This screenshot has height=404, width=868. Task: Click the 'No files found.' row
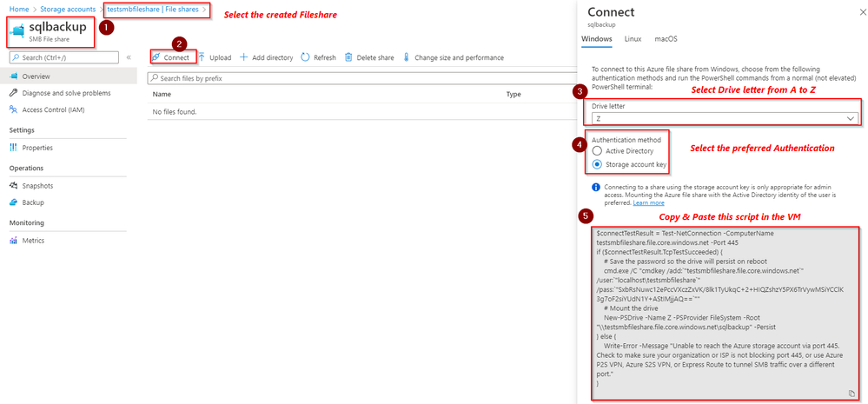[x=362, y=112]
